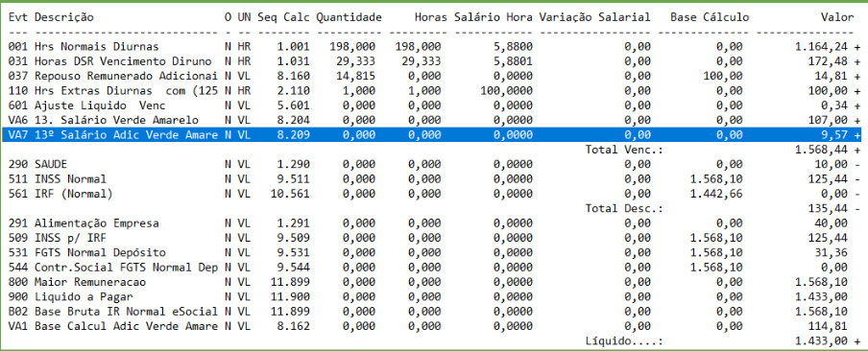Image resolution: width=868 pixels, height=351 pixels.
Task: Click the total value '1.568,44'
Action: point(822,150)
